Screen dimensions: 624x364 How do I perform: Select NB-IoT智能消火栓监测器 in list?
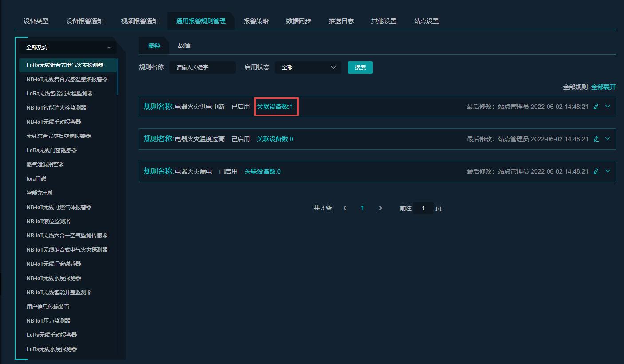[x=68, y=108]
